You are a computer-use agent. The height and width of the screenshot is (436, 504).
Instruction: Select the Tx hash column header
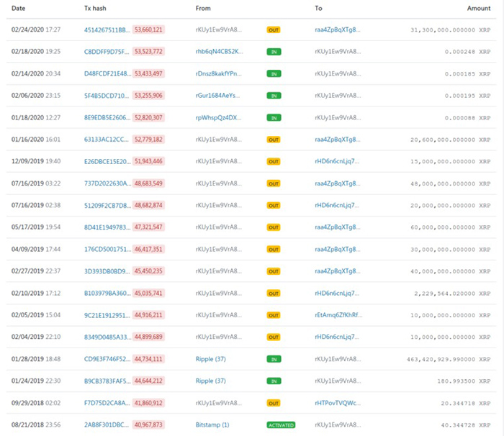click(95, 9)
